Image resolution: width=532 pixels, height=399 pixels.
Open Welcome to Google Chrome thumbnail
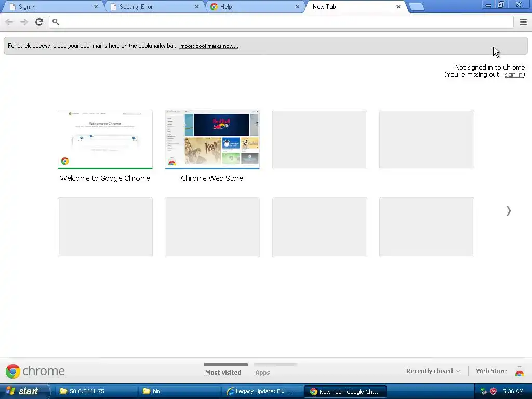pos(105,139)
